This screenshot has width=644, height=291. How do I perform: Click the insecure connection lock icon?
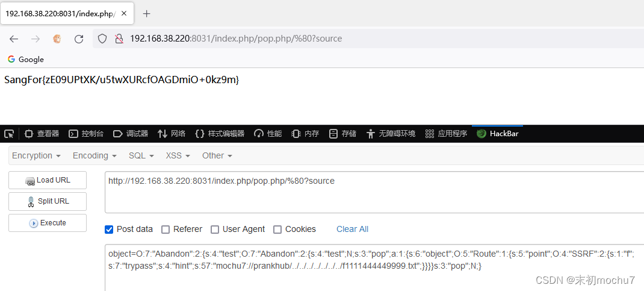pos(119,39)
